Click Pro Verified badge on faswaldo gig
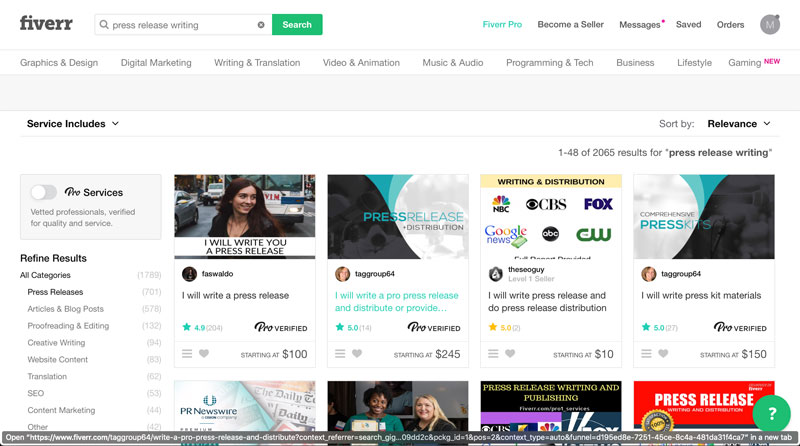The image size is (800, 446). 281,327
